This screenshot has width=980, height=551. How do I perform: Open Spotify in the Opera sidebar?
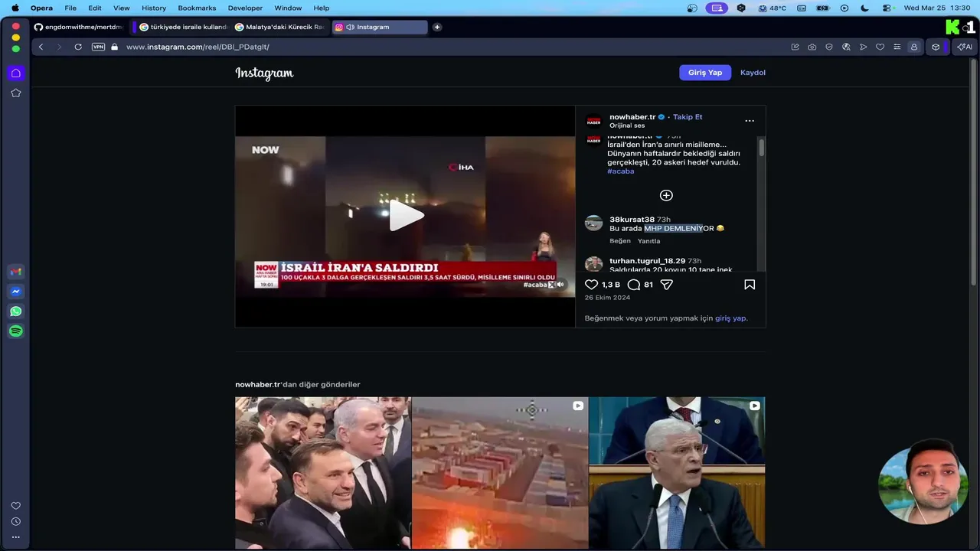pyautogui.click(x=15, y=331)
